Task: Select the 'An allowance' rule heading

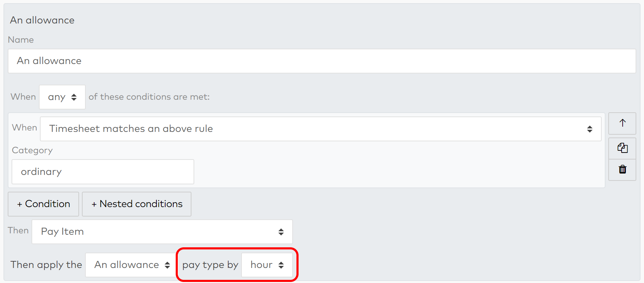Action: point(42,20)
